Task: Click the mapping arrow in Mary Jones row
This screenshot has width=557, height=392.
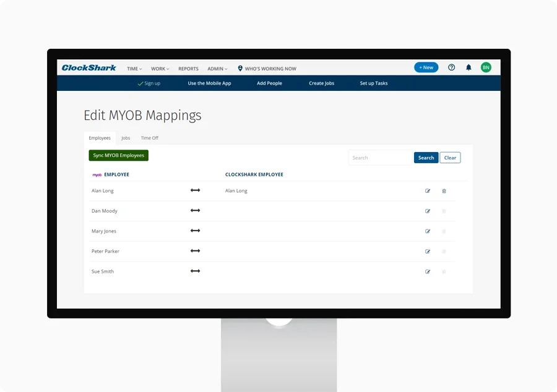Action: click(x=196, y=231)
